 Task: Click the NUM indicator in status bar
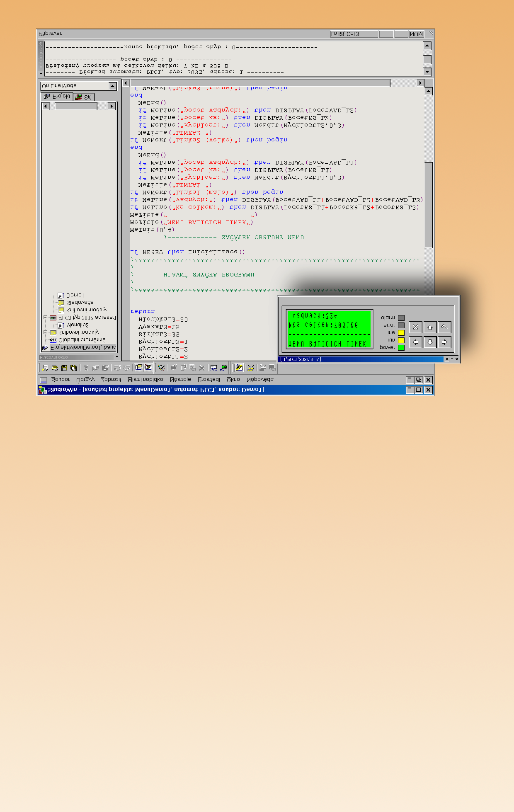pyautogui.click(x=416, y=34)
